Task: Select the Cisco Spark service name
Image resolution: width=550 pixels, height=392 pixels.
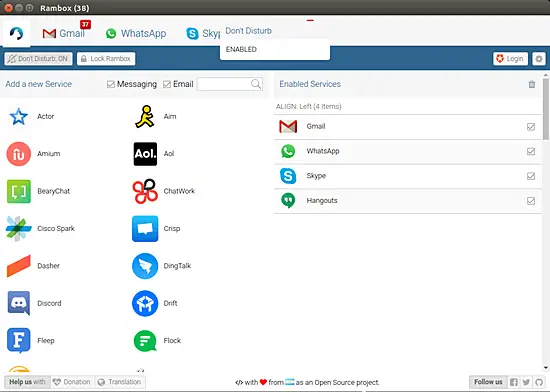Action: (x=56, y=229)
